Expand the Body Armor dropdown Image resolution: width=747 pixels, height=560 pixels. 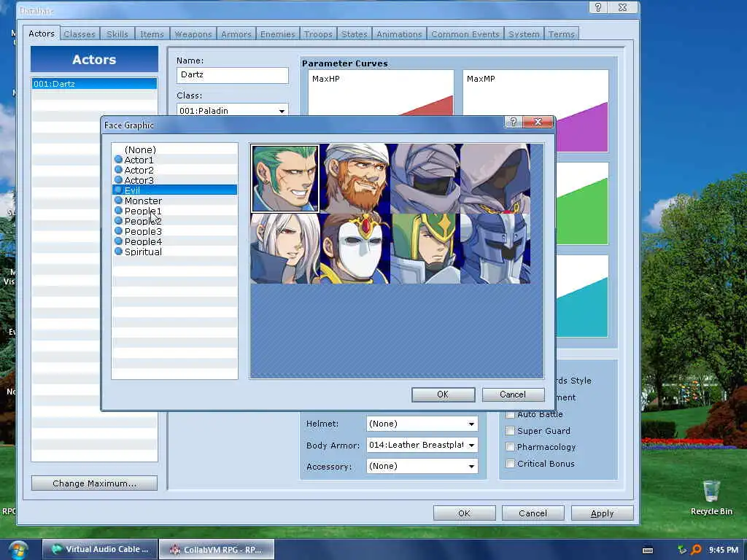pyautogui.click(x=471, y=446)
